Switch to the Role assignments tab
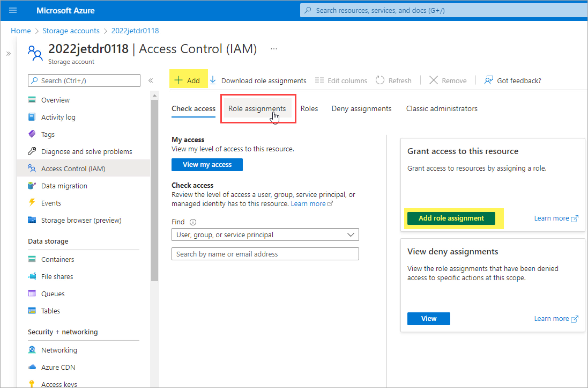 (257, 108)
